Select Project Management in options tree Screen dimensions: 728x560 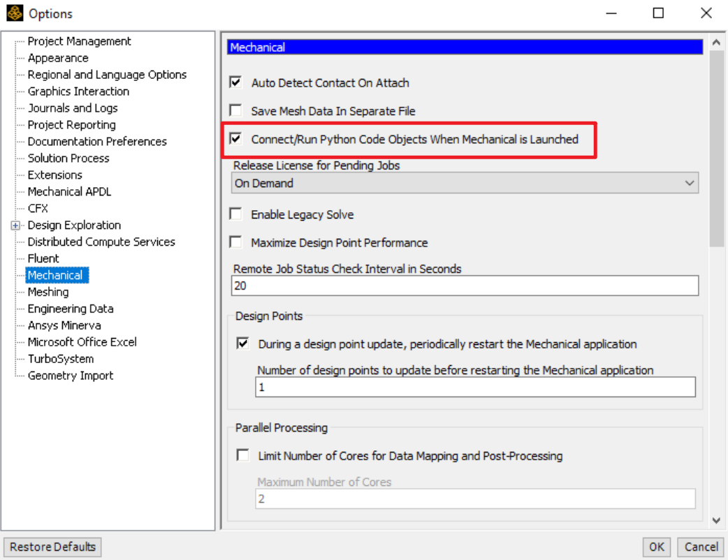(80, 41)
